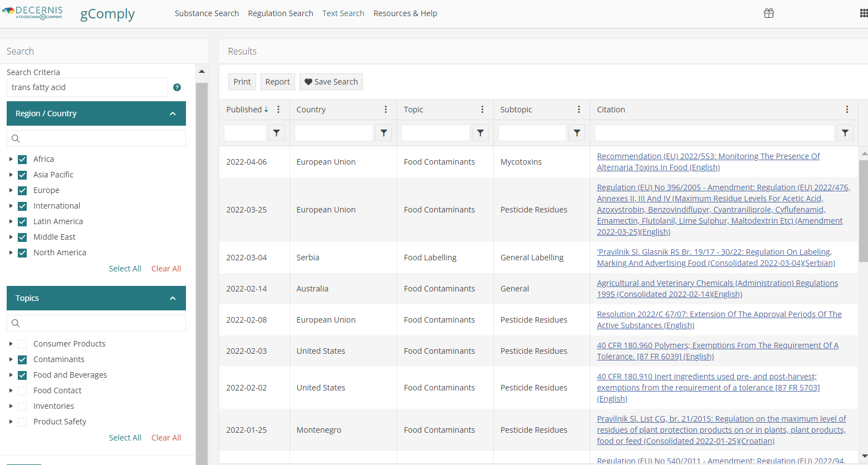Image resolution: width=868 pixels, height=465 pixels.
Task: Expand the Africa tree node
Action: pos(11,159)
